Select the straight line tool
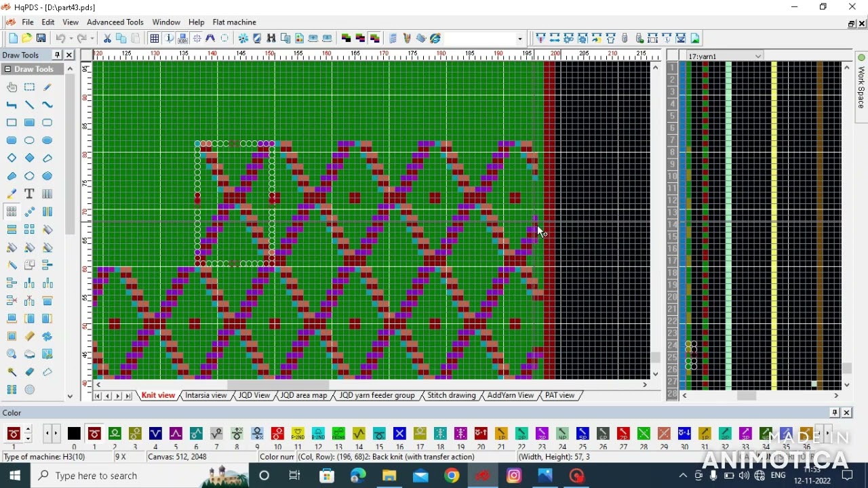 click(29, 104)
